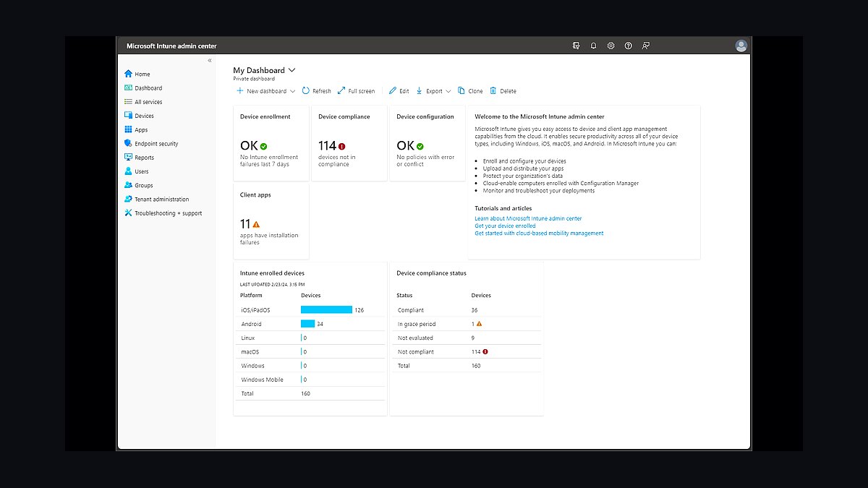Open the Device compliance tile showing 114
The image size is (868, 488).
[x=349, y=143]
